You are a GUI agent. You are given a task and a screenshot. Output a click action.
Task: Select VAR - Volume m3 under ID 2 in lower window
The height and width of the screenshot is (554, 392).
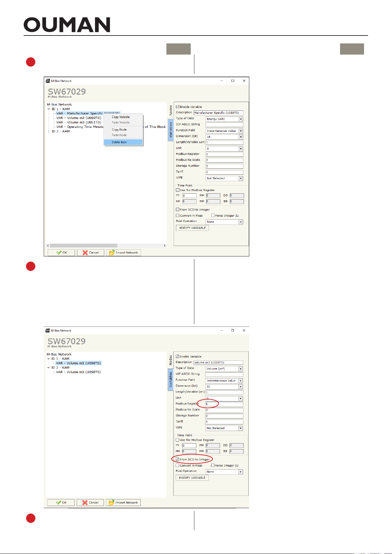pos(78,372)
